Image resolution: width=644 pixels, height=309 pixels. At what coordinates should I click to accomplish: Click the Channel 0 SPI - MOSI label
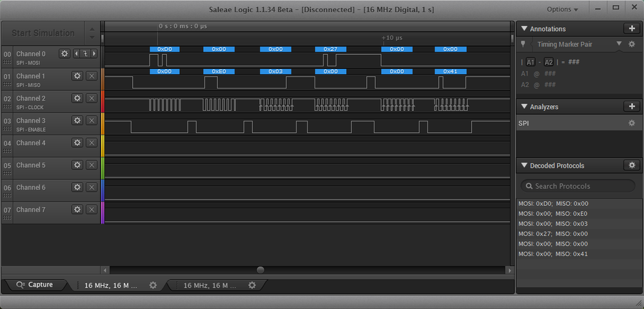(28, 63)
